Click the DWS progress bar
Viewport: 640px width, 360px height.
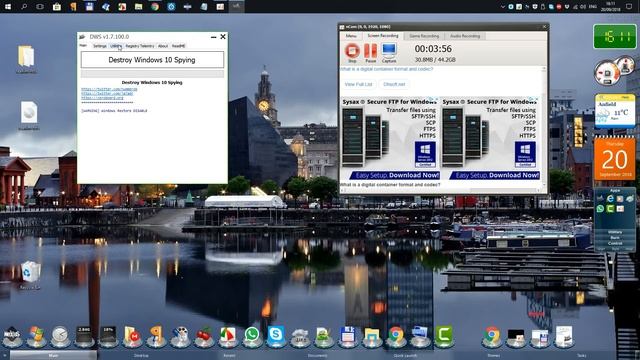pyautogui.click(x=152, y=74)
